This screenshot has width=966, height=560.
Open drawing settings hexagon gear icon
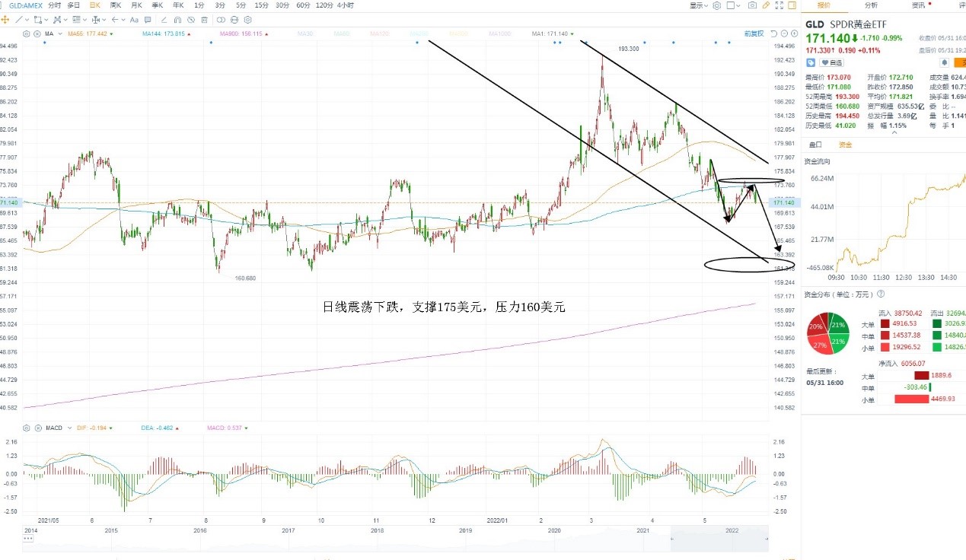click(247, 20)
